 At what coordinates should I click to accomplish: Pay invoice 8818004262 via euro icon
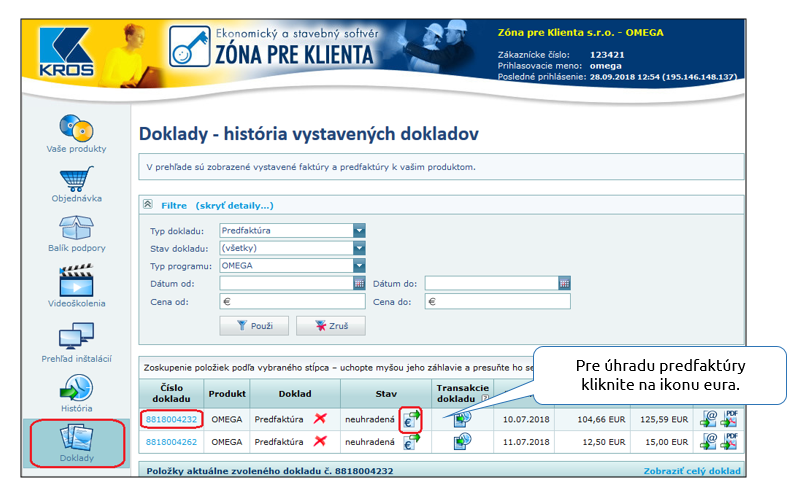coord(410,441)
